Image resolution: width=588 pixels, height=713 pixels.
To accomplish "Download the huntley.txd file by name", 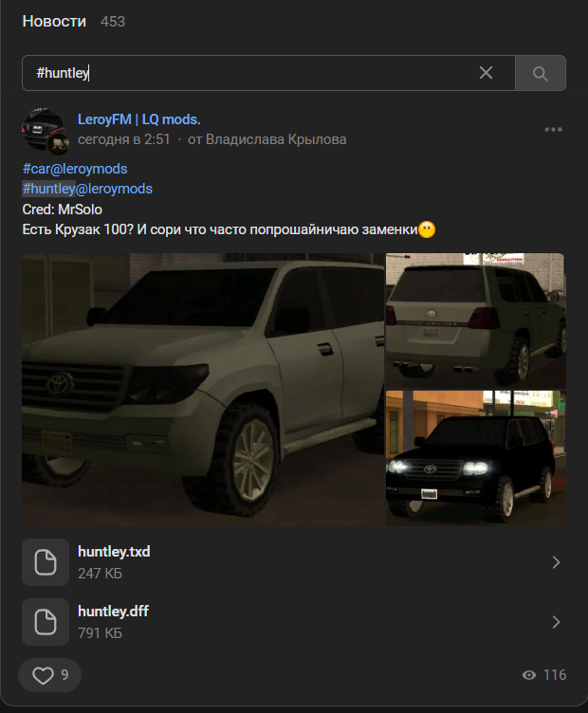I will point(114,552).
